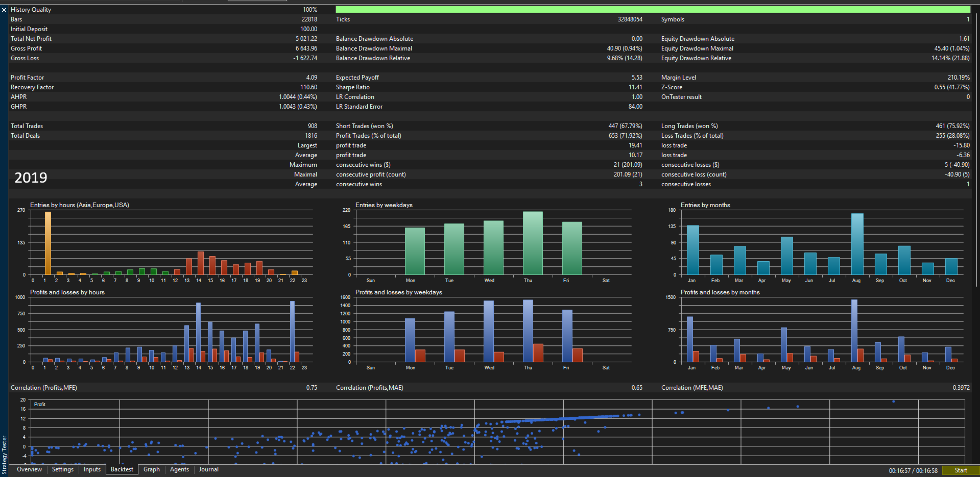
Task: Switch to the Graph tab
Action: tap(152, 469)
